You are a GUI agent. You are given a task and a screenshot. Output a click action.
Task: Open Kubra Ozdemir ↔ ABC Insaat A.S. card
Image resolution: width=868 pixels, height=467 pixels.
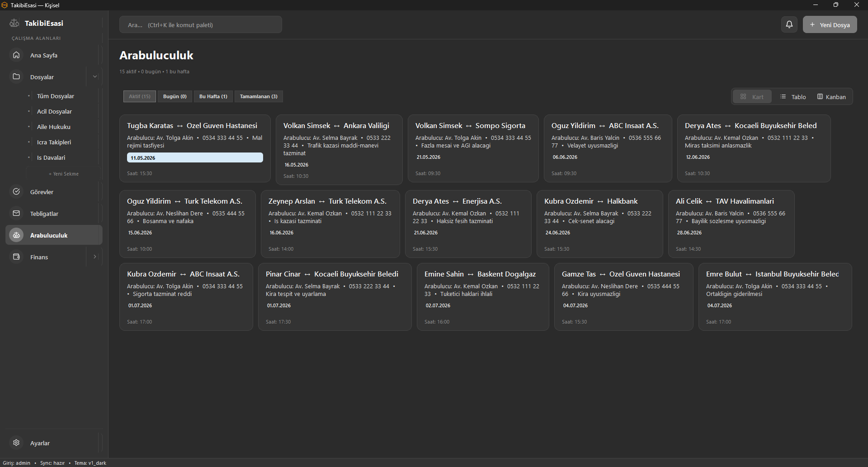pyautogui.click(x=186, y=297)
